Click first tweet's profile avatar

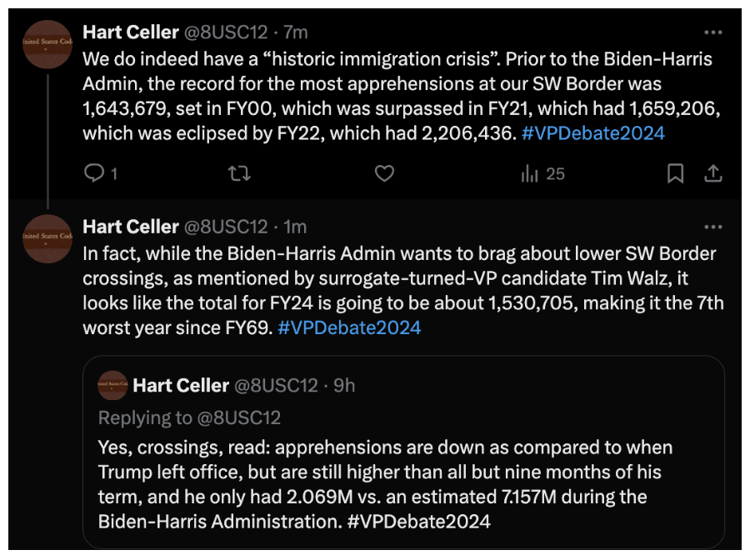point(47,44)
